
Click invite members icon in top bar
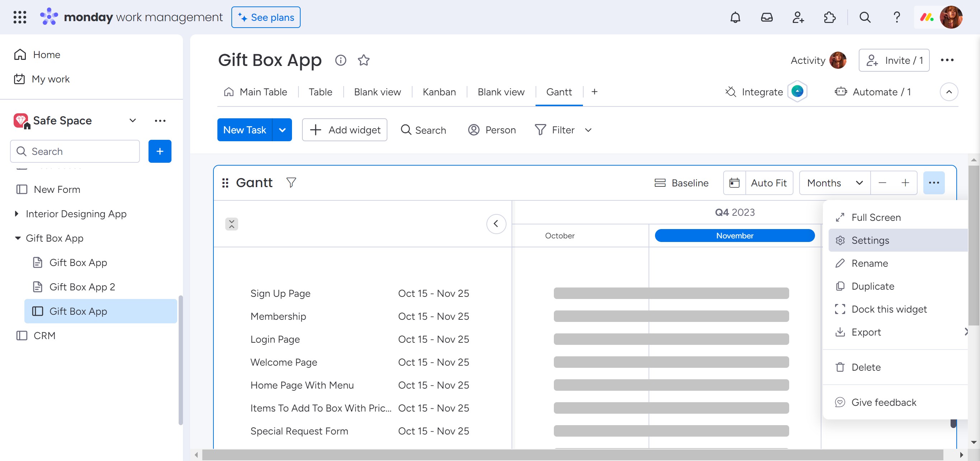pos(798,17)
